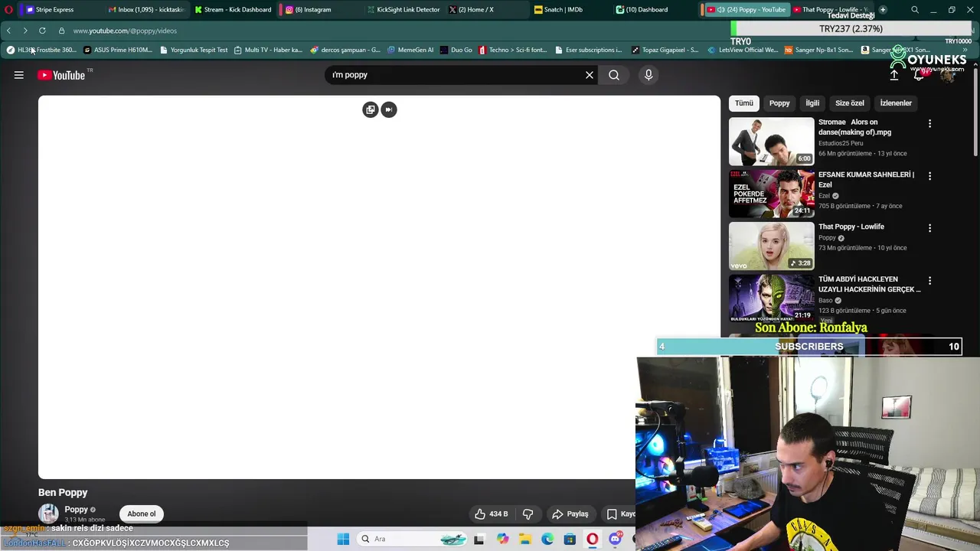Viewport: 980px width, 551px height.
Task: Switch to the 'Stream - Kick Dashboard' tab
Action: (233, 10)
